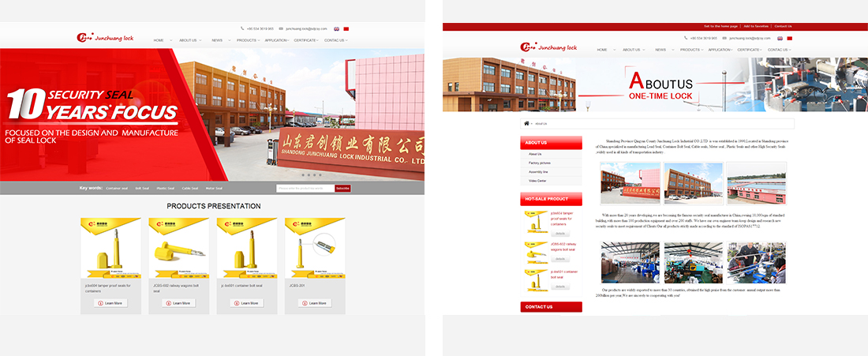Select English flag icon on home page

point(337,28)
